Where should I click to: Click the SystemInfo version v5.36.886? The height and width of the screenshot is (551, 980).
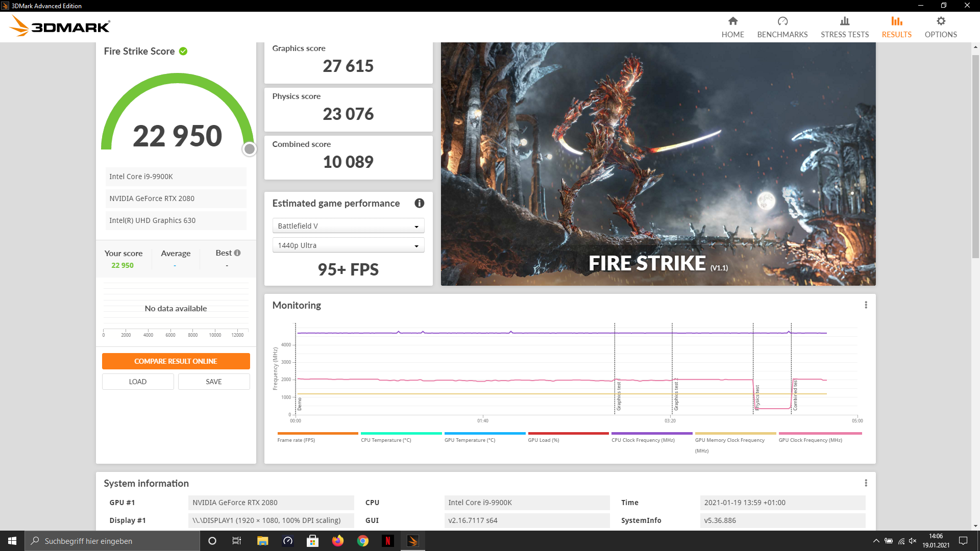tap(782, 520)
